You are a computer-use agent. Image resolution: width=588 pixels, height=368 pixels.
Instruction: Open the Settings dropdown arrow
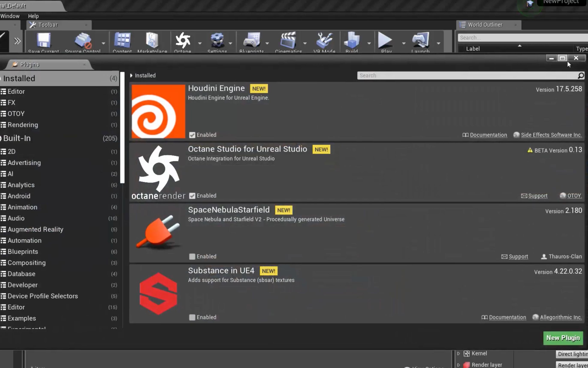231,43
